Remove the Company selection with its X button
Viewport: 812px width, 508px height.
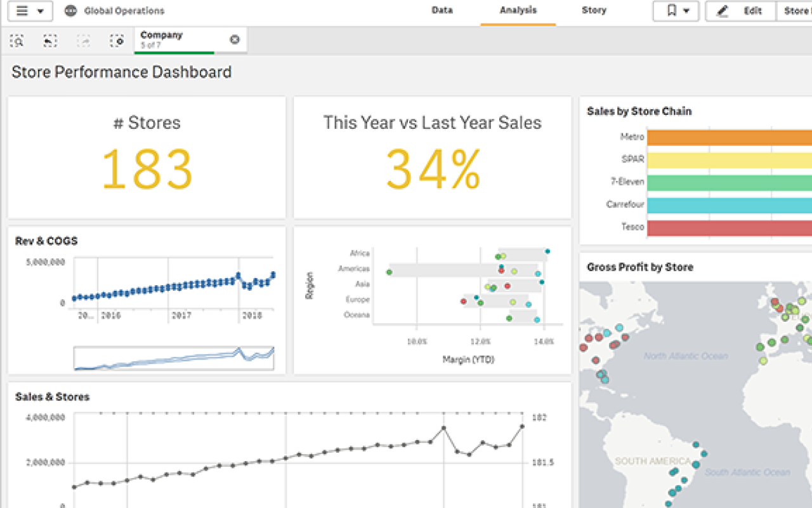pos(234,39)
